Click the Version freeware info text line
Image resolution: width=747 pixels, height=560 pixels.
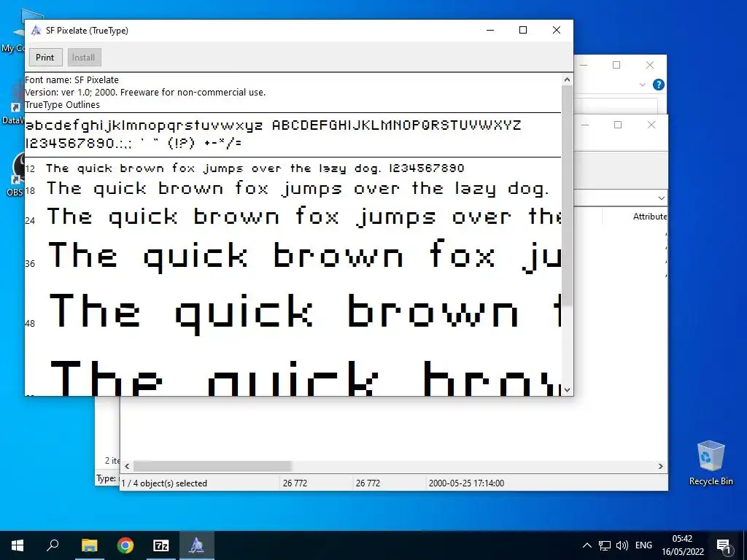tap(145, 93)
